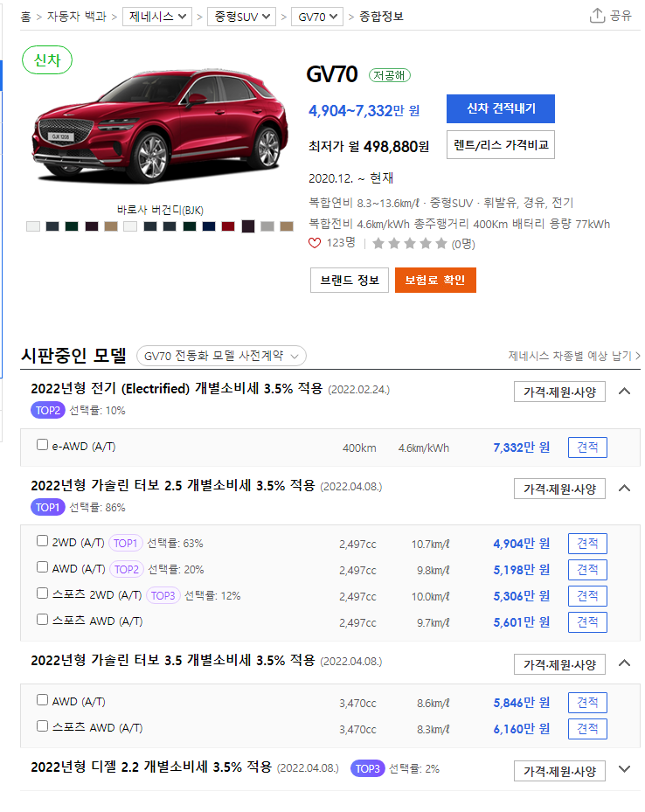Check the 스포츠 2WD (A/T) checkbox

tap(43, 593)
